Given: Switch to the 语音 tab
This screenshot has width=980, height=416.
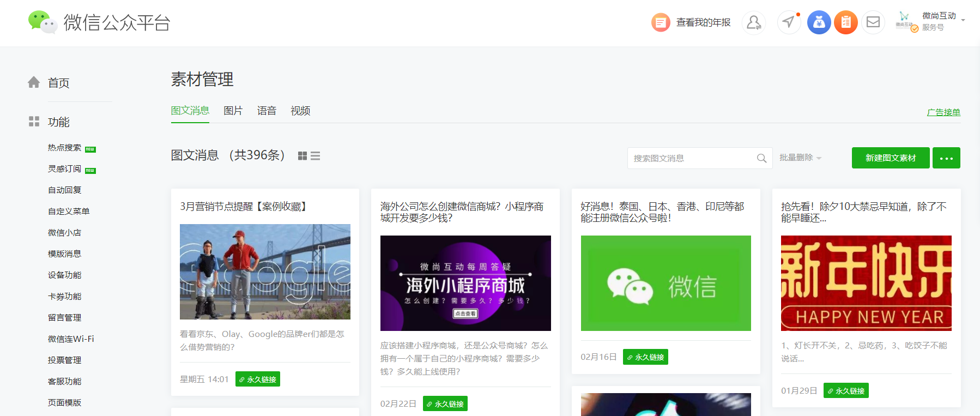Looking at the screenshot, I should point(267,111).
